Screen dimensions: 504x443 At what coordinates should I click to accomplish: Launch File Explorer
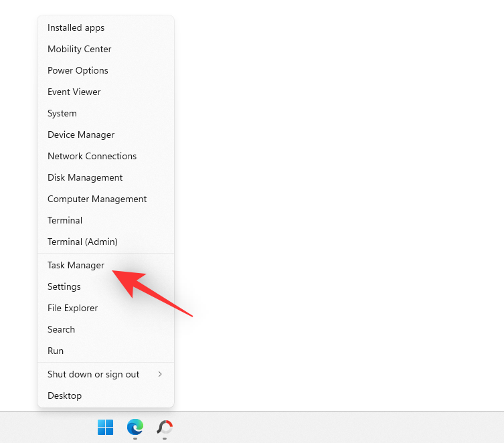pos(106,308)
